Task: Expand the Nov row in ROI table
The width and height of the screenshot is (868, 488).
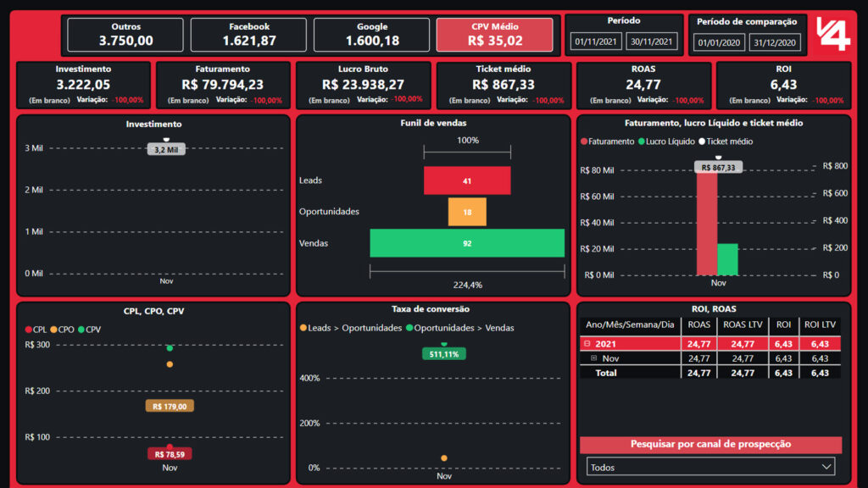Action: [594, 358]
